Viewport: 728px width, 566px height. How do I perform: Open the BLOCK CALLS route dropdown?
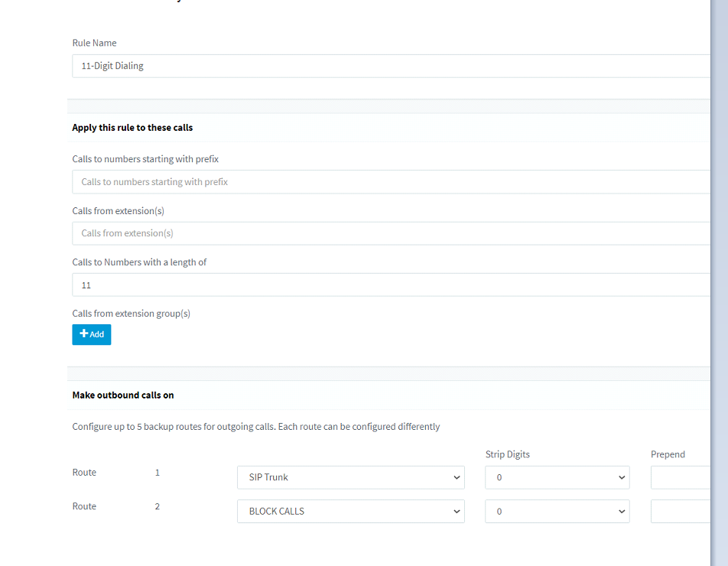350,511
